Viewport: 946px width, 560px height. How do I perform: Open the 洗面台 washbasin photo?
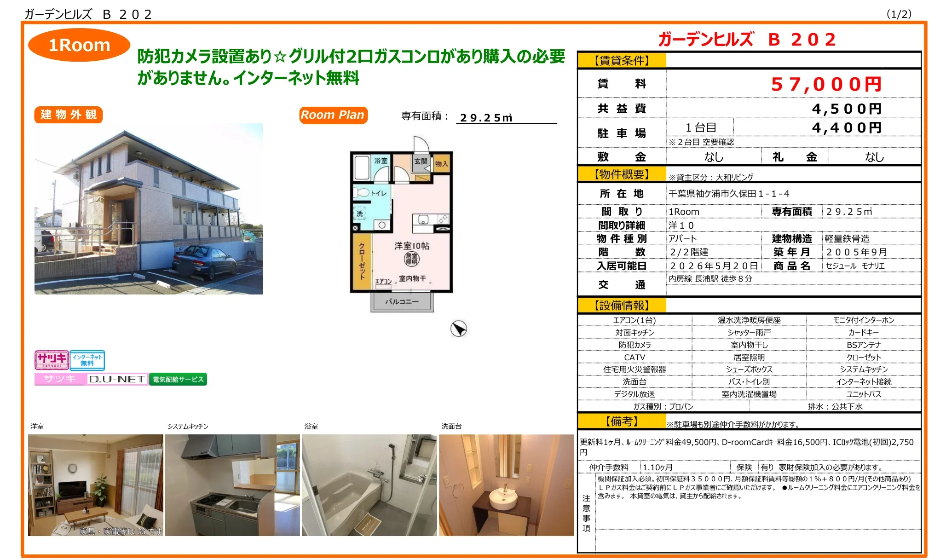(x=506, y=485)
